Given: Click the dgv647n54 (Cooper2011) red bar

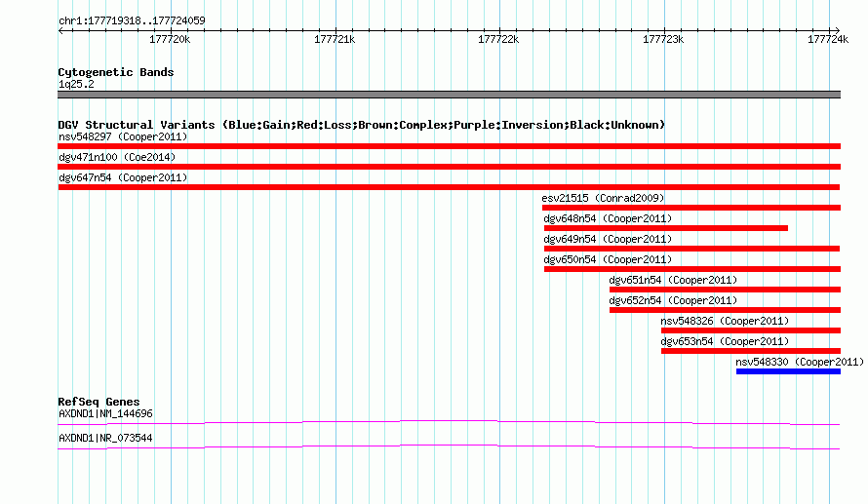Looking at the screenshot, I should point(449,187).
